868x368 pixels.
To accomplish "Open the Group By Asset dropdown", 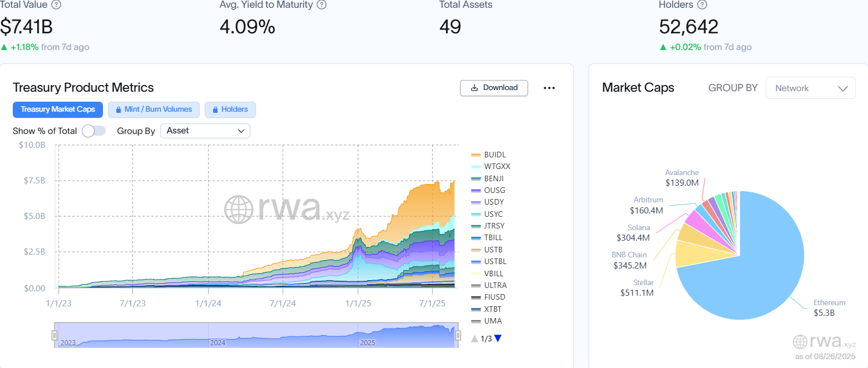I will pos(205,131).
